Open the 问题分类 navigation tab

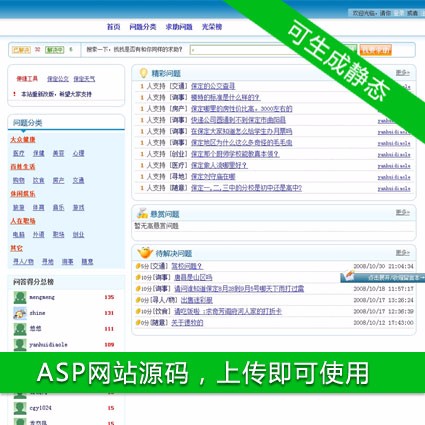pos(143,27)
